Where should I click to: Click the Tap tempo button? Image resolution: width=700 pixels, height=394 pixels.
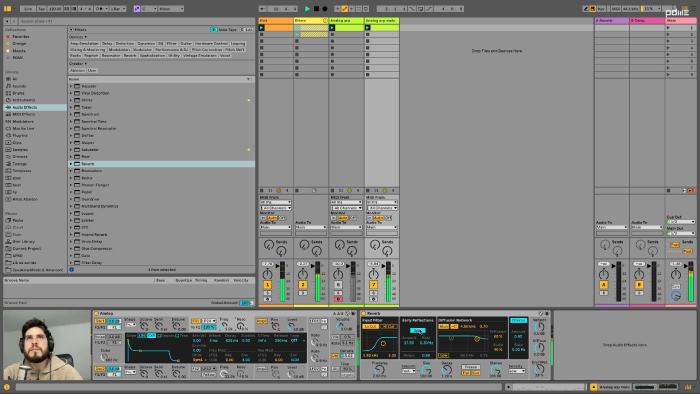click(x=42, y=8)
